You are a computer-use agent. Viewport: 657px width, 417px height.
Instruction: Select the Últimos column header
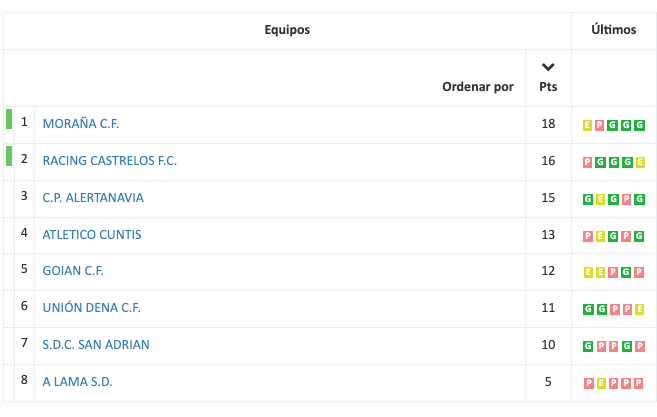pyautogui.click(x=613, y=30)
